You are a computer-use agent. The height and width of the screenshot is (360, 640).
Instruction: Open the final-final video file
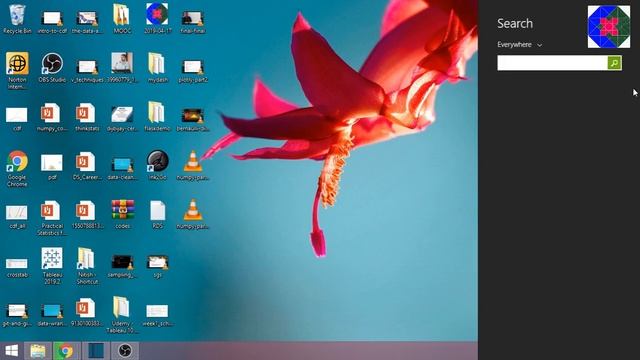pyautogui.click(x=192, y=22)
